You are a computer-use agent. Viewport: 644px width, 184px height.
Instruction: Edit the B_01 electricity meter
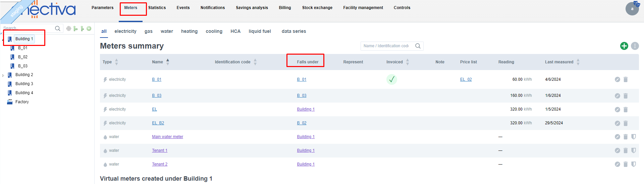pos(617,79)
